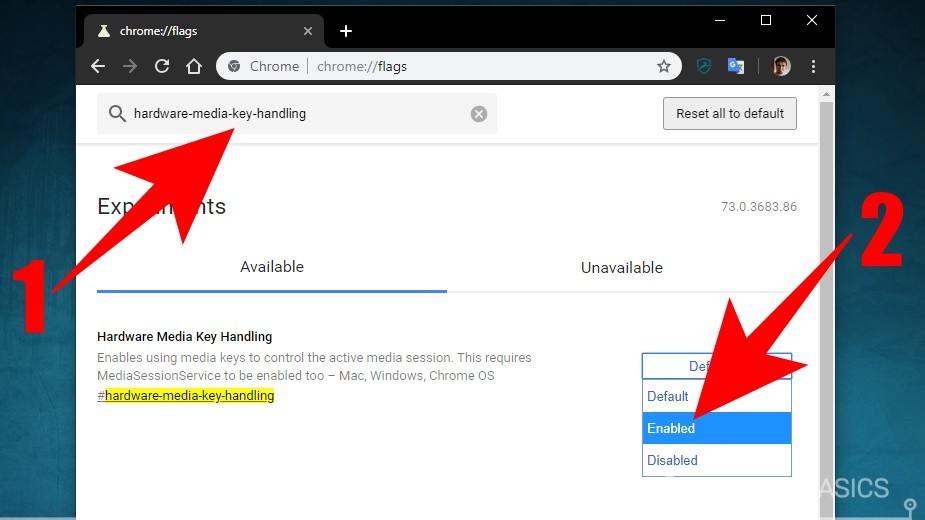
Task: Close the chrome://flags tab
Action: tap(308, 31)
